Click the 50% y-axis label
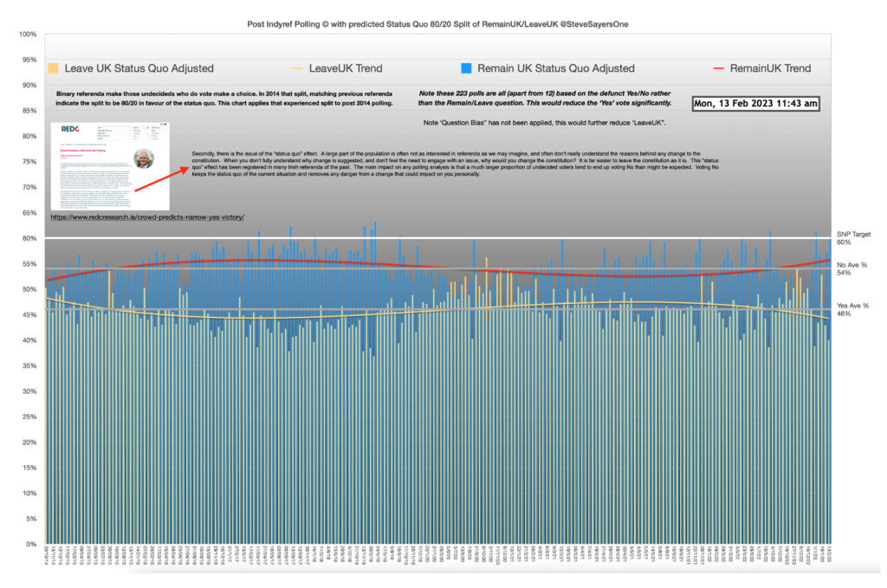887x588 pixels. click(x=28, y=290)
